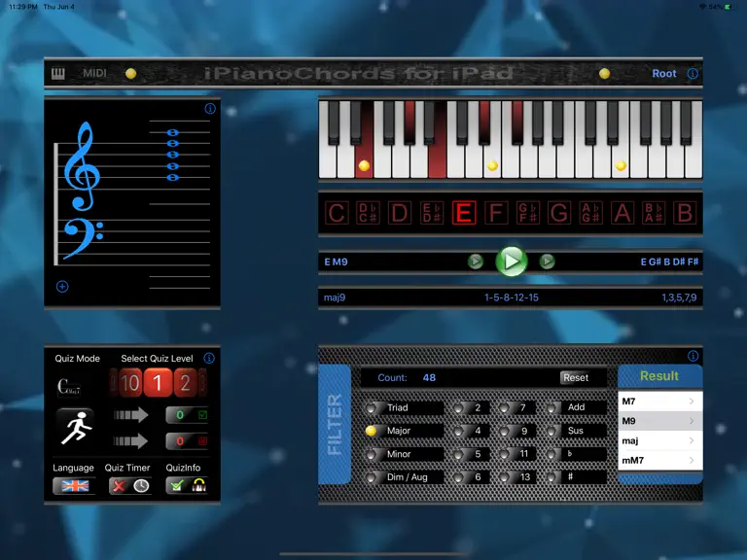747x560 pixels.
Task: Click the red wrong-answers counter
Action: coord(188,441)
